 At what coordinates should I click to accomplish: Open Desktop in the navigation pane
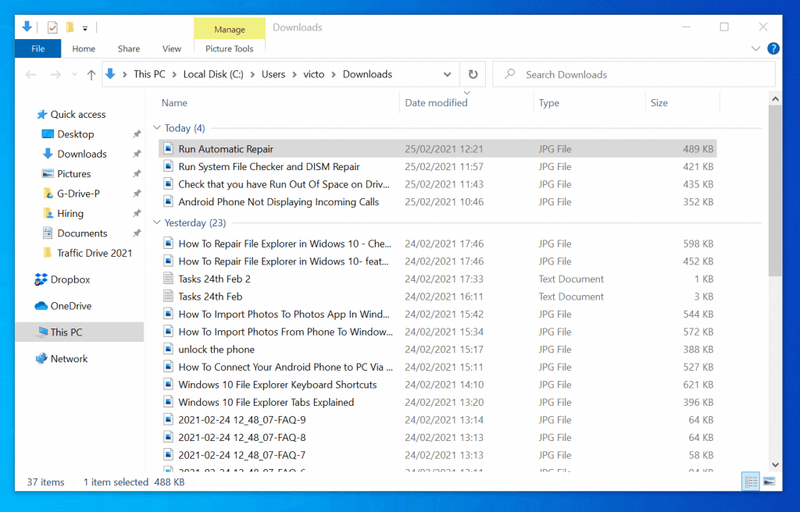click(x=76, y=134)
